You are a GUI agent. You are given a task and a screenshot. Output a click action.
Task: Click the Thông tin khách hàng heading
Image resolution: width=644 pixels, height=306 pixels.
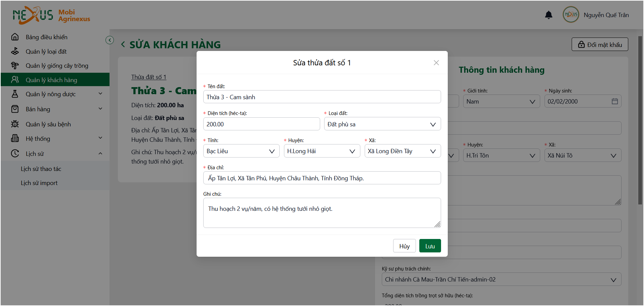501,70
